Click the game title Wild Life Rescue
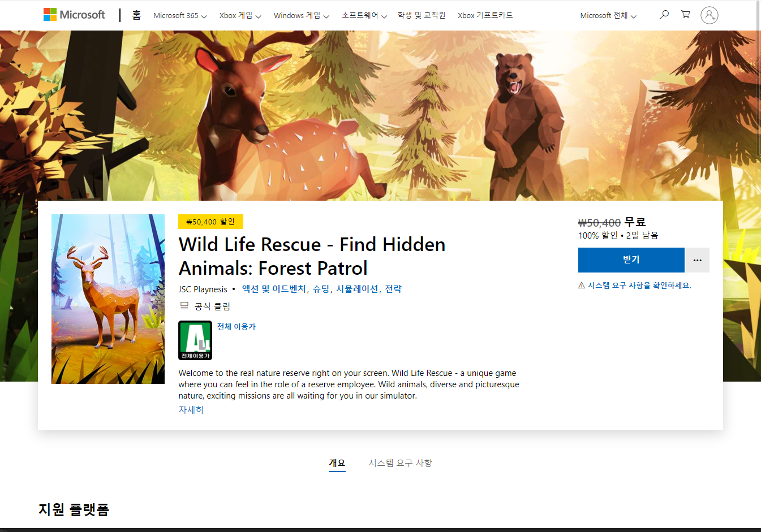This screenshot has height=532, width=761. 312,256
